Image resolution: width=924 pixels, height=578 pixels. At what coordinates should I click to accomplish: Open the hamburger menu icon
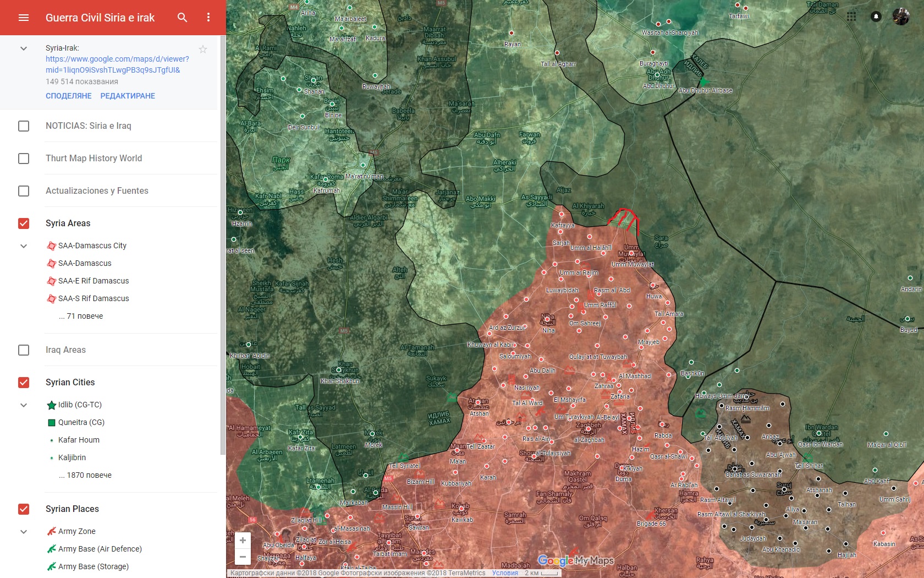24,18
